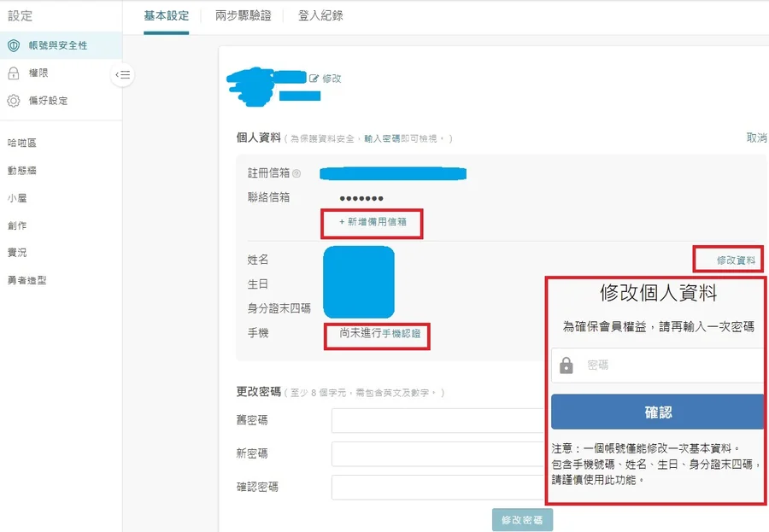Click the 手機認證 link

point(400,334)
